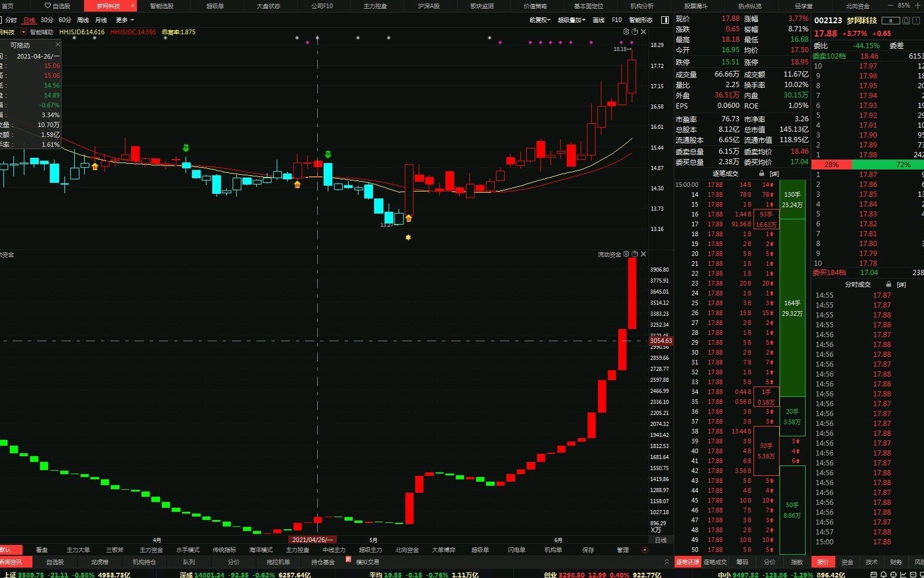Click the yellow star marker below the mid-May low

[408, 237]
